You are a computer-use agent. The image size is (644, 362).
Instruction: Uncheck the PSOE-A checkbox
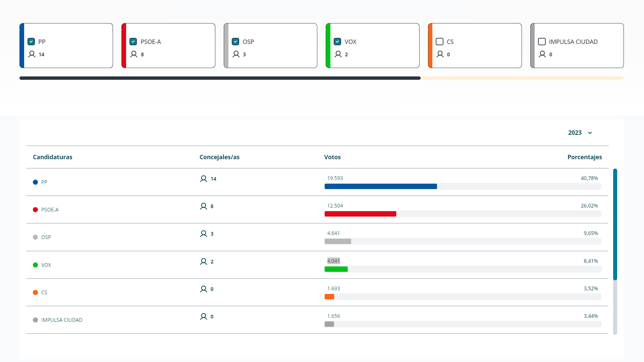click(133, 42)
